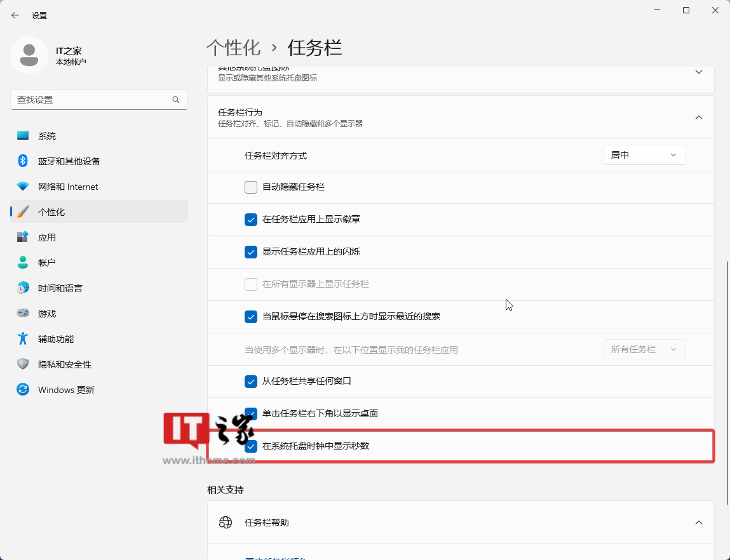Open the 所有任务栏 dropdown
730x560 pixels.
point(644,349)
